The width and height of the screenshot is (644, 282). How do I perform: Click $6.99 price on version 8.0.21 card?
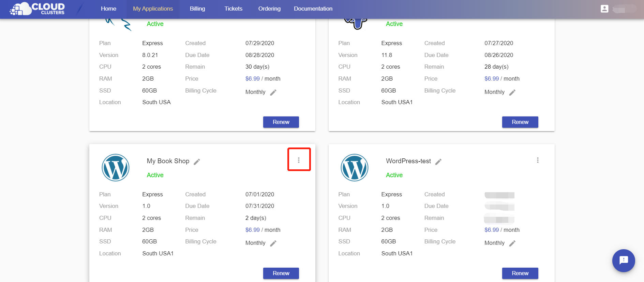253,79
